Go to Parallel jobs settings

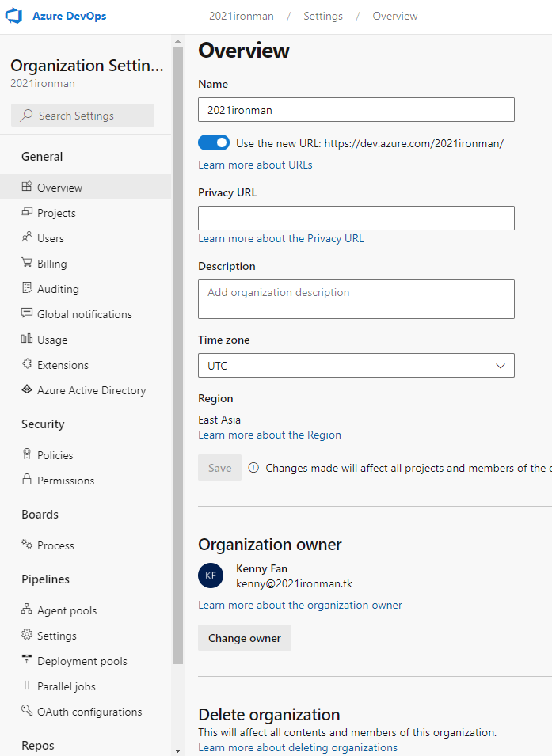click(x=66, y=686)
